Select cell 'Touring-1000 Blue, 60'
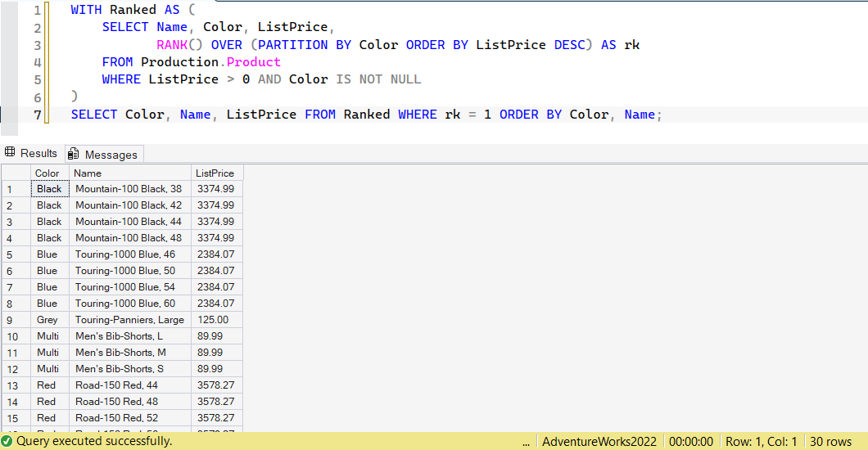The height and width of the screenshot is (450, 868). (130, 304)
